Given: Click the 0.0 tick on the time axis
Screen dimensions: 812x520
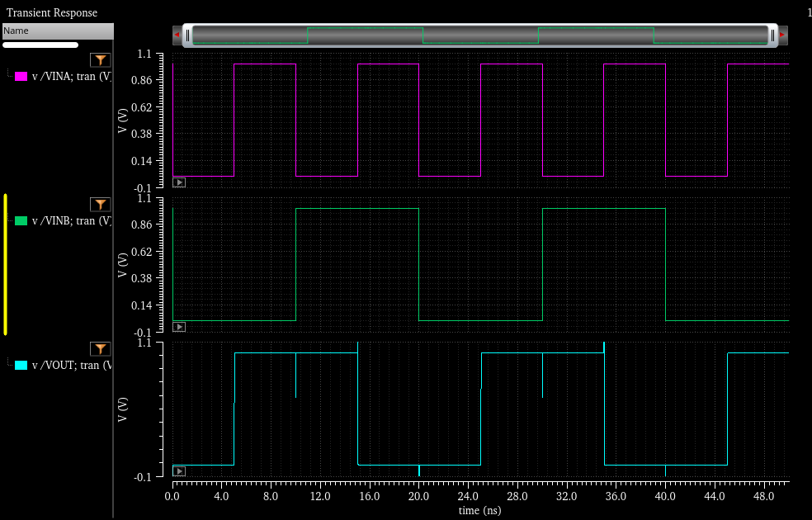Looking at the screenshot, I should coord(172,496).
